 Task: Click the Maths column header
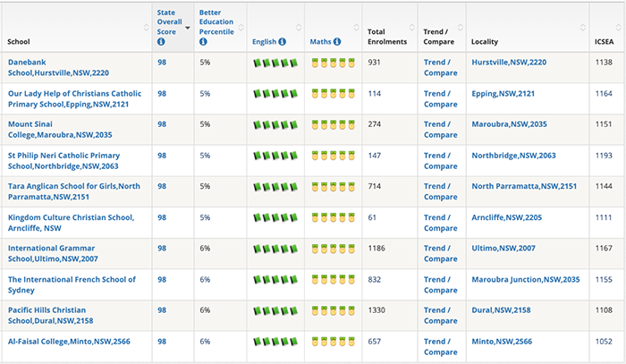[x=320, y=41]
